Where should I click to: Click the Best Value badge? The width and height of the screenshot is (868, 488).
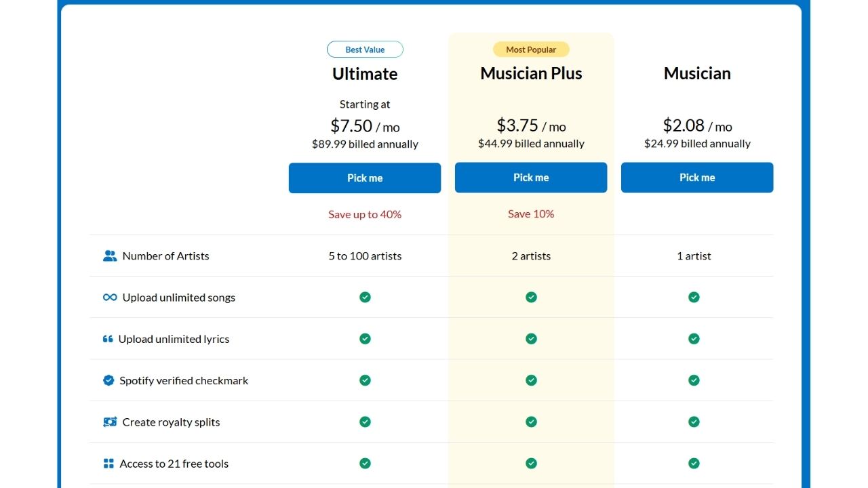point(365,49)
